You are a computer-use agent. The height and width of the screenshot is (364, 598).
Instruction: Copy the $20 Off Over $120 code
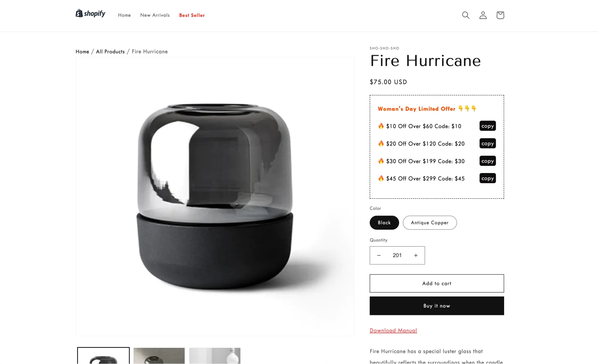(x=488, y=143)
